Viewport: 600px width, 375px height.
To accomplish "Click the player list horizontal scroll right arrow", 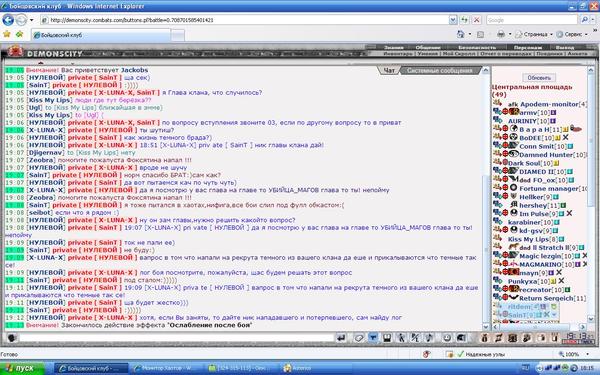I will pyautogui.click(x=582, y=327).
